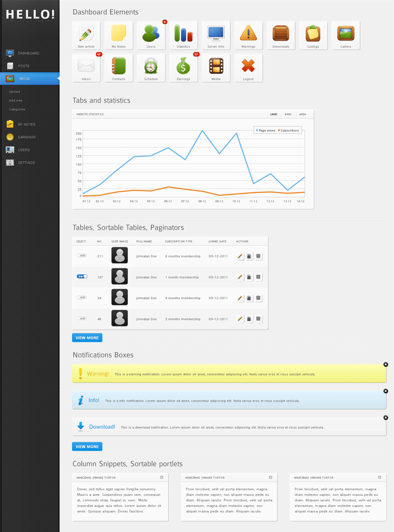Collapse the first Maecenas Ornare Tortor portlet

pos(162,477)
